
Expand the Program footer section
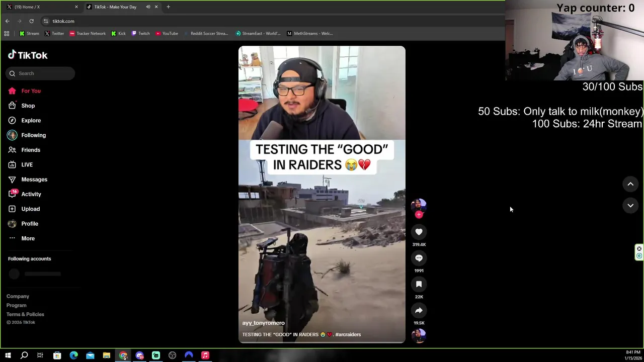pyautogui.click(x=16, y=305)
